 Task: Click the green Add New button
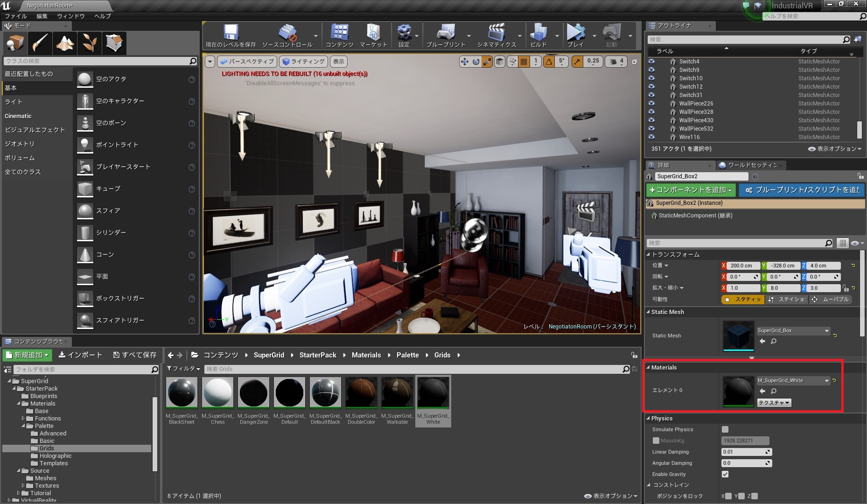click(x=27, y=355)
